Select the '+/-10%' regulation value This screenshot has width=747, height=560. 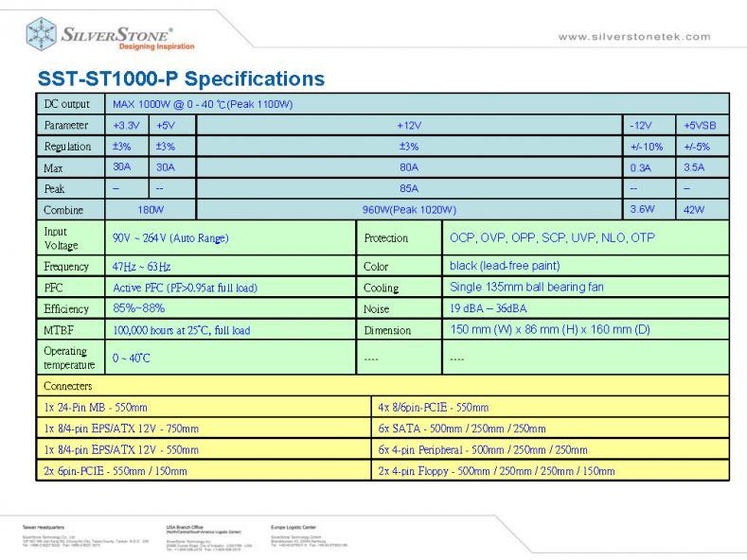(x=647, y=147)
